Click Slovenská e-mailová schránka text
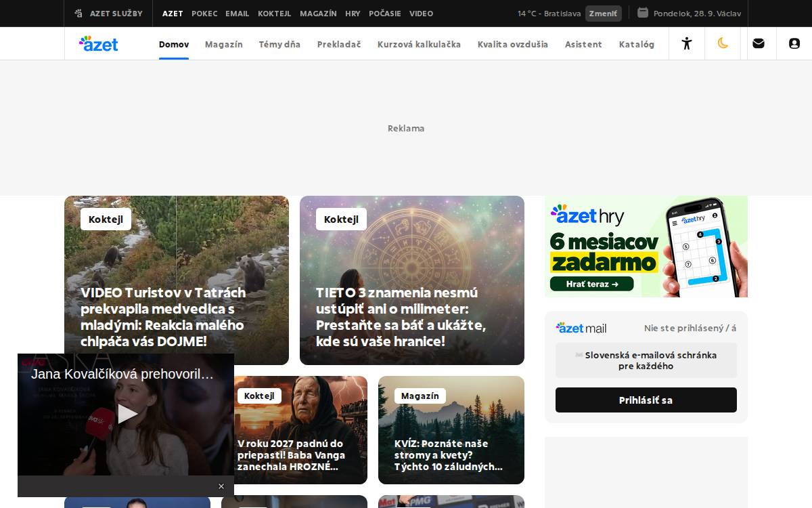This screenshot has width=812, height=508. pyautogui.click(x=646, y=360)
